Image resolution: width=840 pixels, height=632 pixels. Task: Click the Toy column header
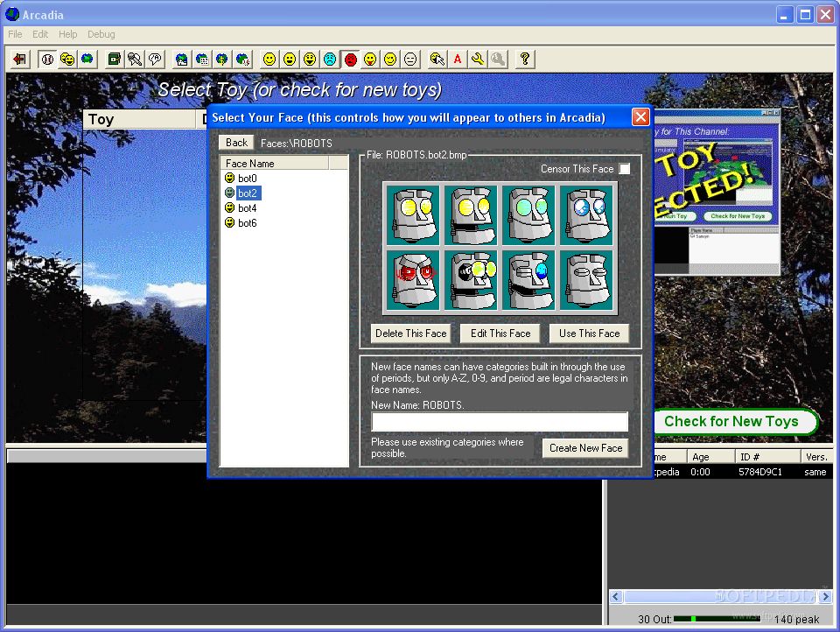tap(139, 120)
